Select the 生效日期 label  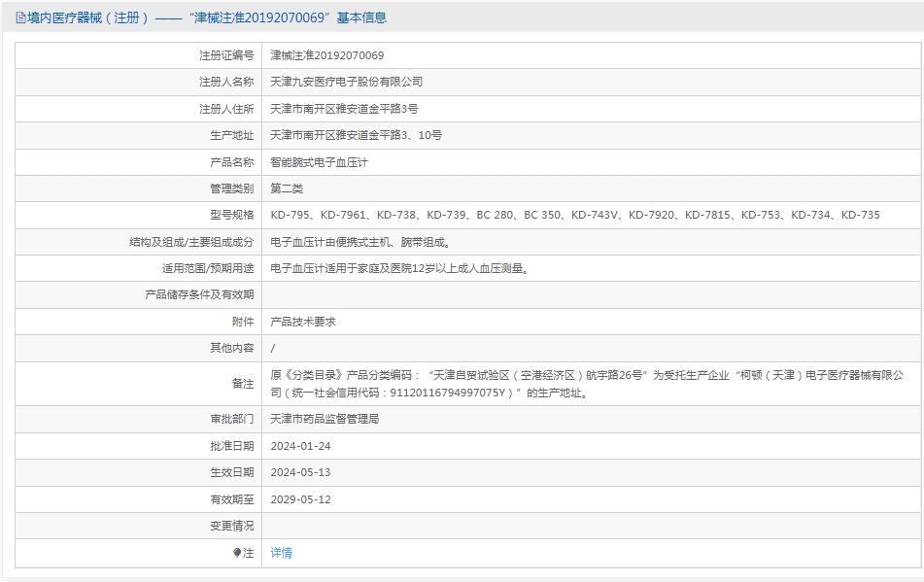pos(232,472)
